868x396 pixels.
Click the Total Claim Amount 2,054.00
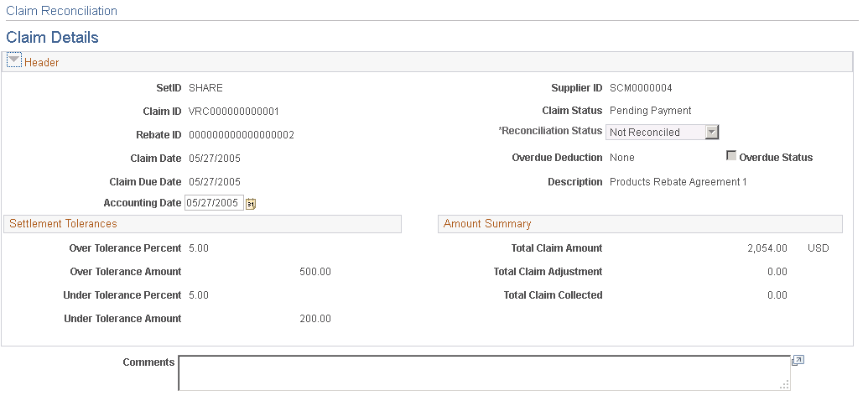pyautogui.click(x=767, y=248)
